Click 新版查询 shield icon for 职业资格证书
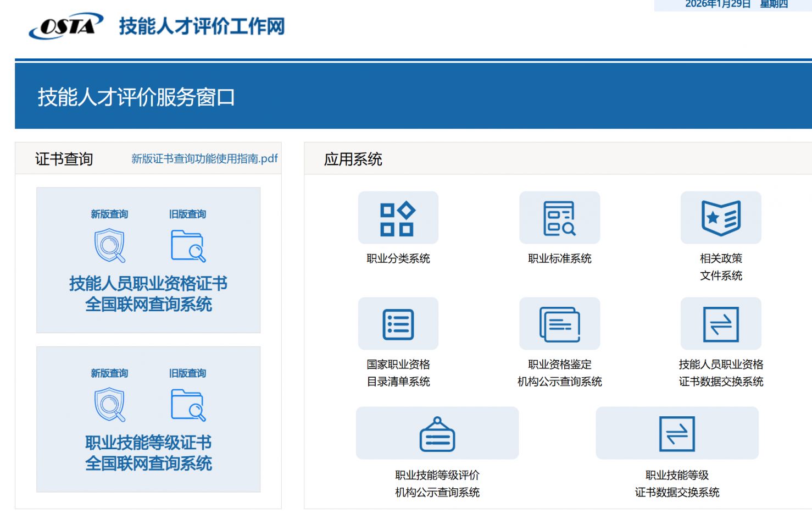 pos(110,245)
